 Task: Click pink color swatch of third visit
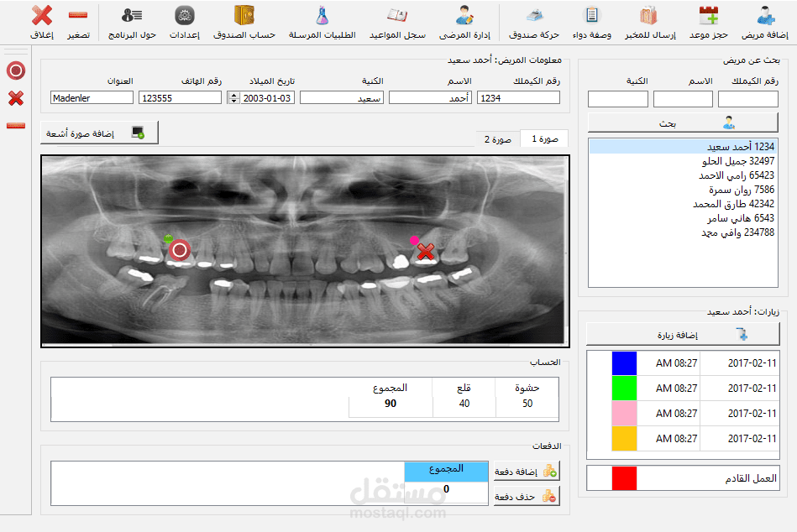[x=624, y=413]
